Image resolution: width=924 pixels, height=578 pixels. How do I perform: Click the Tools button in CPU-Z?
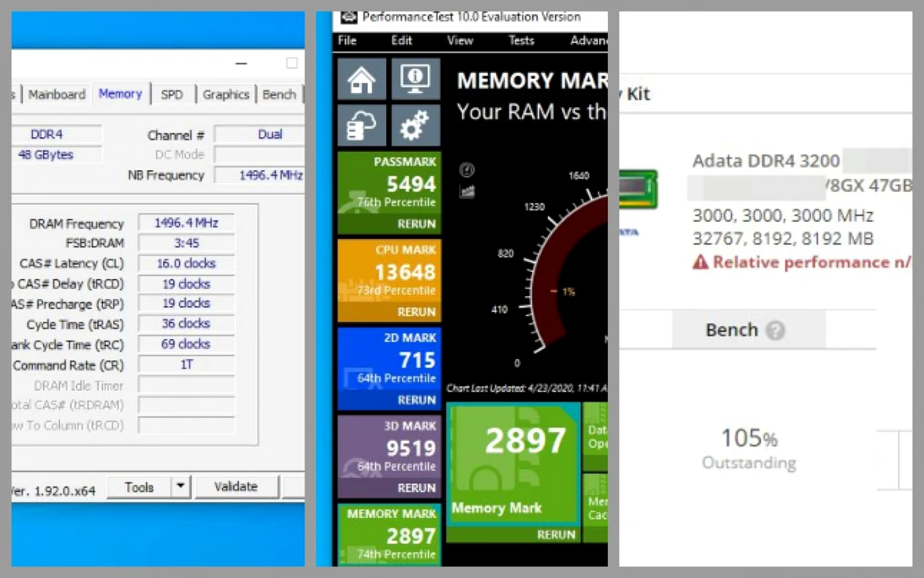(139, 487)
